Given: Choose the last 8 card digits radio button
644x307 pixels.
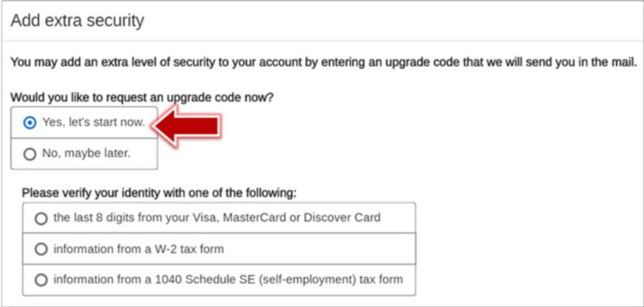Looking at the screenshot, I should point(41,218).
